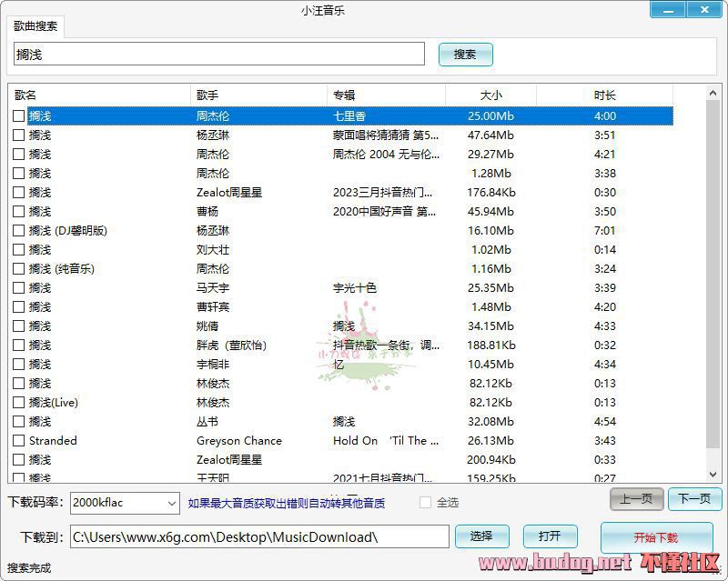The image size is (728, 581).
Task: Sort results by the 歌手 column header
Action: [x=259, y=95]
